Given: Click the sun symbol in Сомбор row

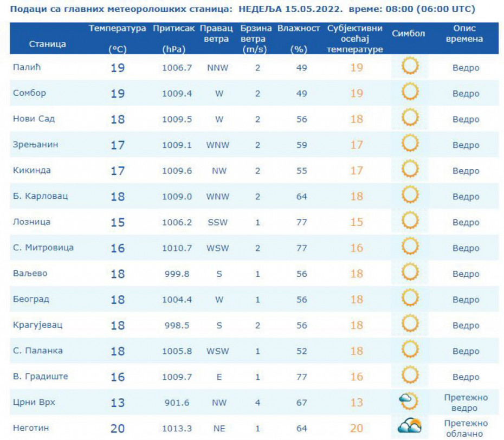Looking at the screenshot, I should 410,91.
